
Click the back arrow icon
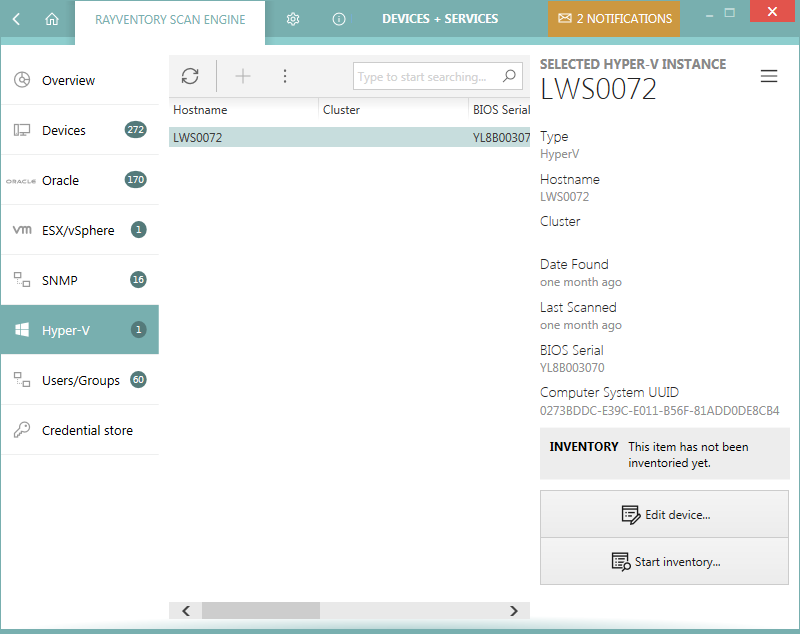tap(17, 19)
